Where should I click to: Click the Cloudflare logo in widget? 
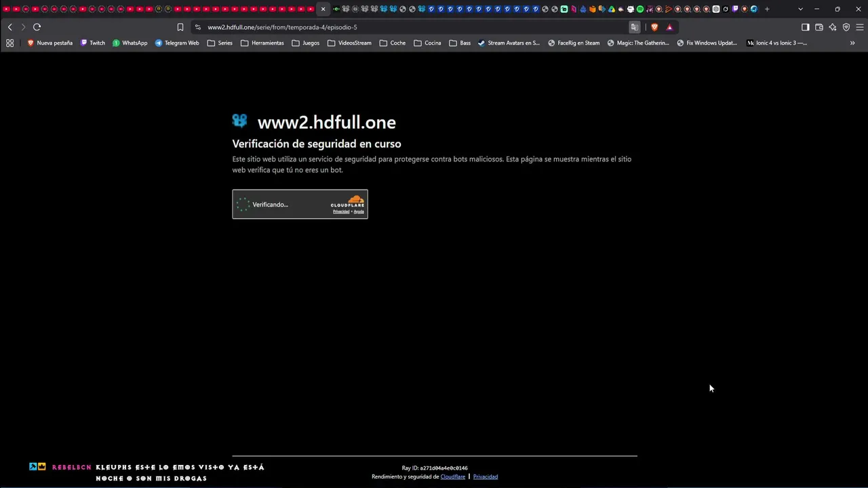coord(347,201)
